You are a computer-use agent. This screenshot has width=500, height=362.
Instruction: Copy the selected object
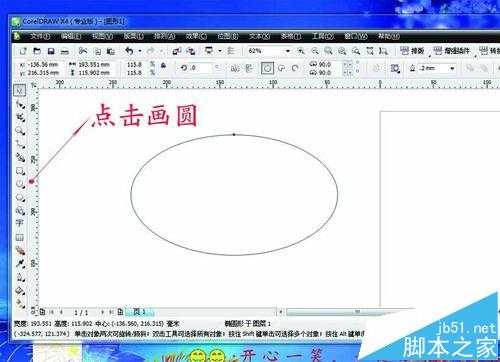pyautogui.click(x=98, y=51)
